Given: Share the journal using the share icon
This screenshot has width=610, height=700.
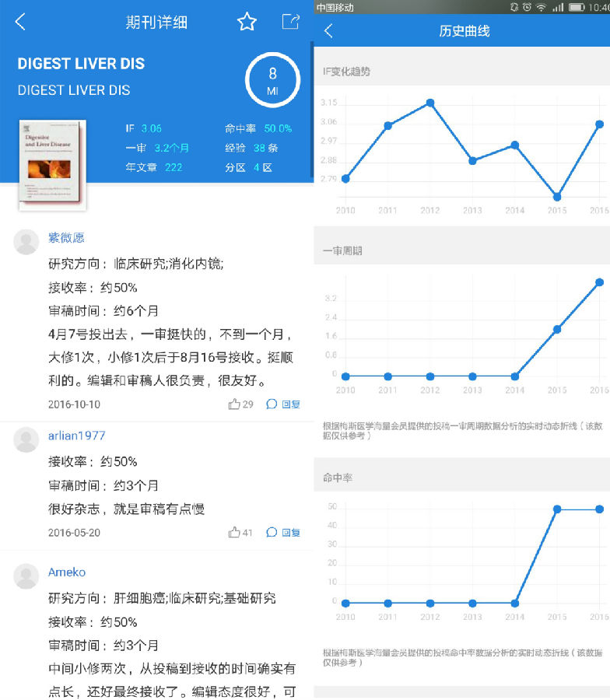Looking at the screenshot, I should coord(290,22).
